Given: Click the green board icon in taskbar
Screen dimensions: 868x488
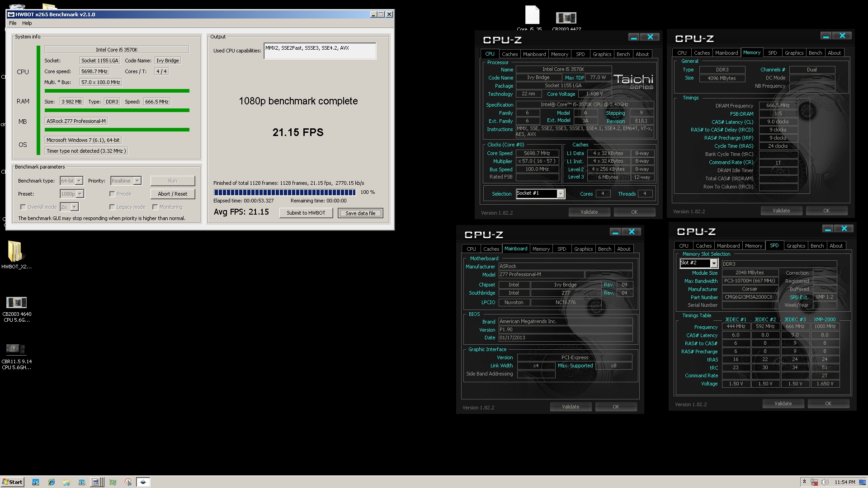Looking at the screenshot, I should (x=113, y=482).
